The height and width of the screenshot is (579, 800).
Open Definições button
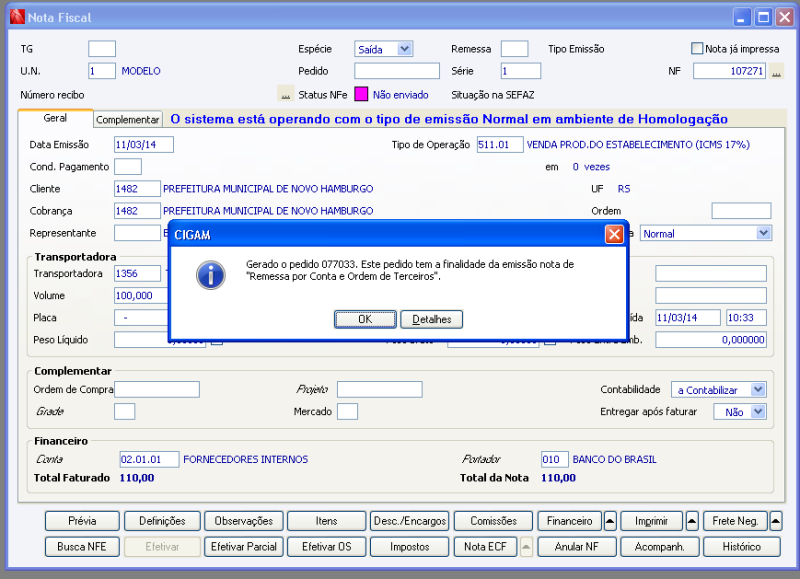(162, 521)
